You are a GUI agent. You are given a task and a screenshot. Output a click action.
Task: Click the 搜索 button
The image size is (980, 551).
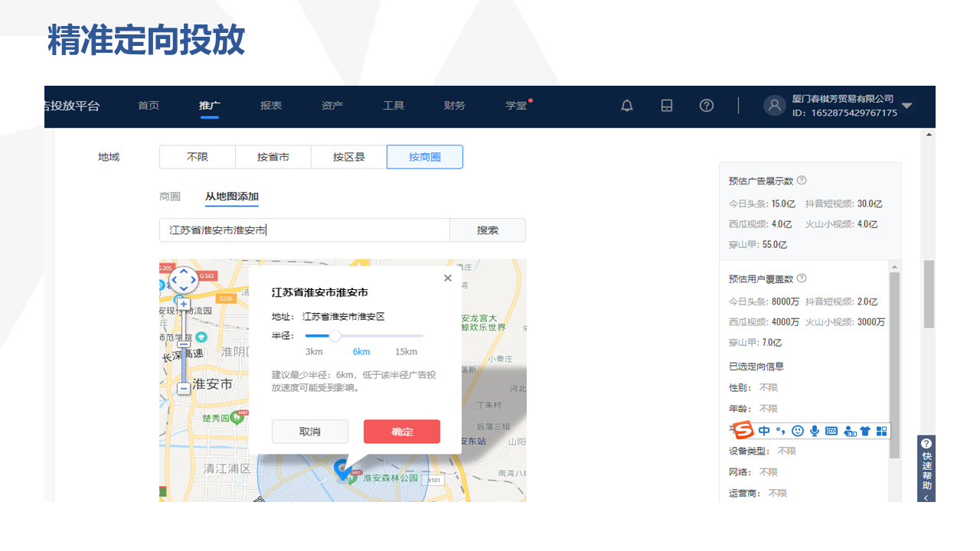click(487, 230)
